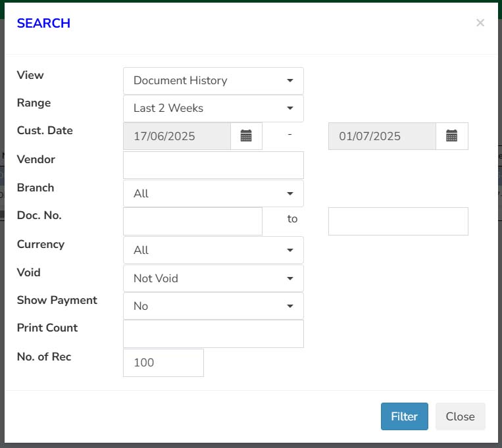The width and height of the screenshot is (502, 448).
Task: Open the Show Payment dropdown
Action: point(213,306)
